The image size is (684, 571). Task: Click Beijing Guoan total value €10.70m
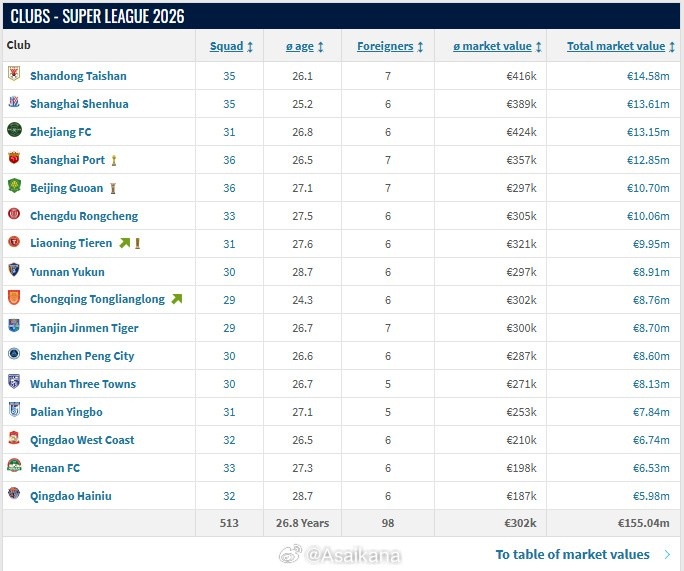click(x=648, y=188)
